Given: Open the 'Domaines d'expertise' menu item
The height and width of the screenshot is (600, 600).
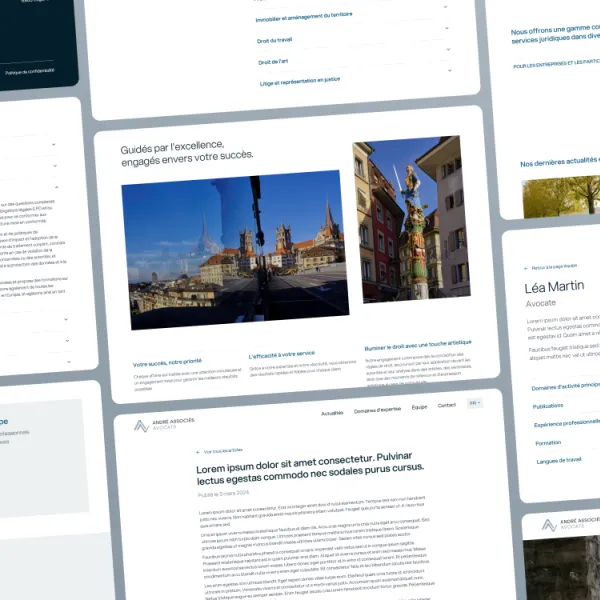Looking at the screenshot, I should click(x=377, y=410).
